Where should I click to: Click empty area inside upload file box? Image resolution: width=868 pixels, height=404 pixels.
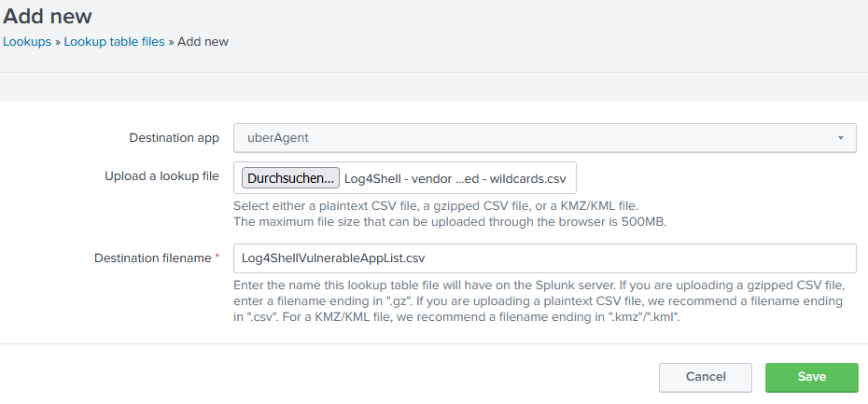point(571,178)
